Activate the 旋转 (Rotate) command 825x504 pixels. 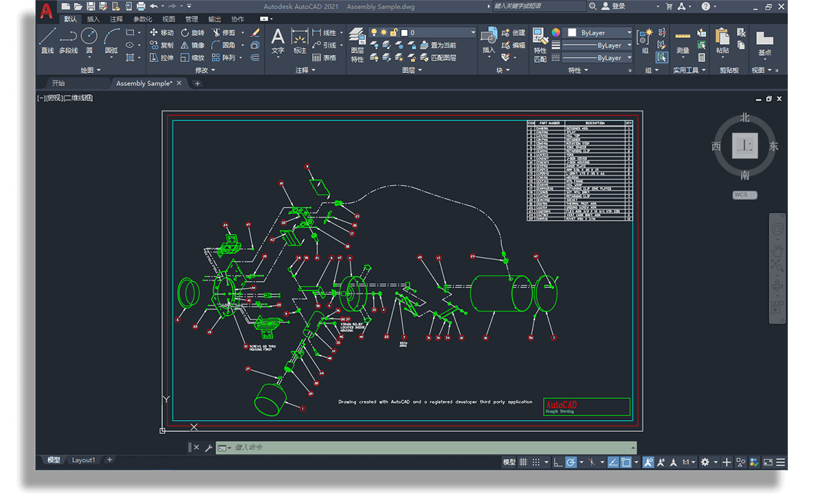(192, 32)
